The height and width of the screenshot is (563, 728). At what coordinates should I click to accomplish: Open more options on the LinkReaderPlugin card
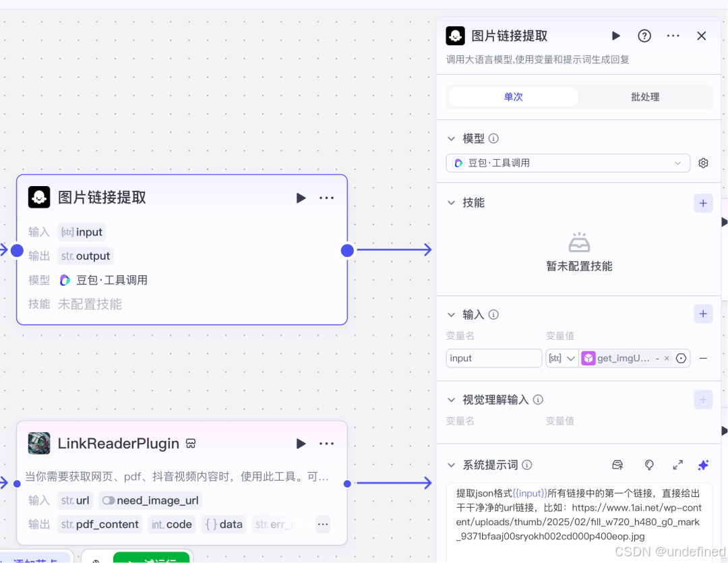pyautogui.click(x=326, y=444)
